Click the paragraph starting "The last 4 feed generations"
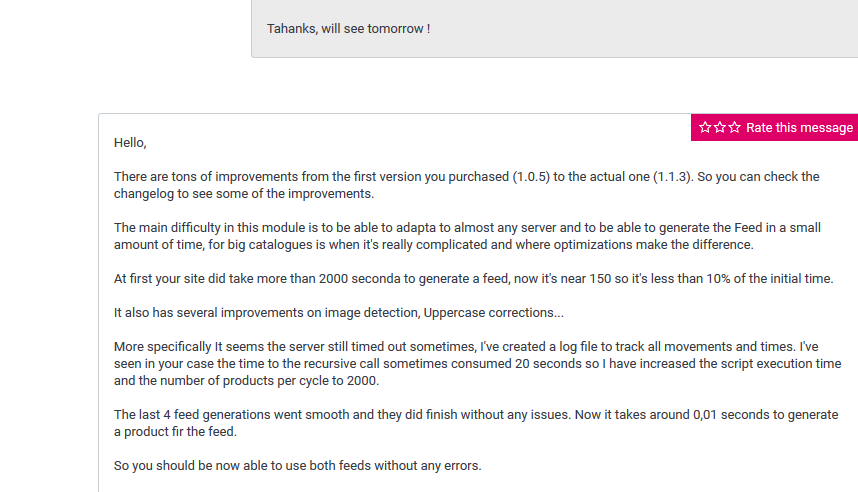 (x=475, y=423)
